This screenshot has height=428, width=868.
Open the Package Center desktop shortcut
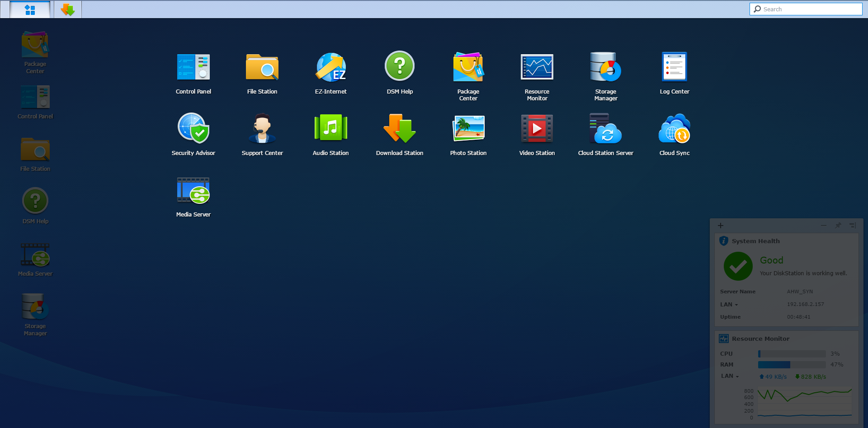(x=35, y=52)
